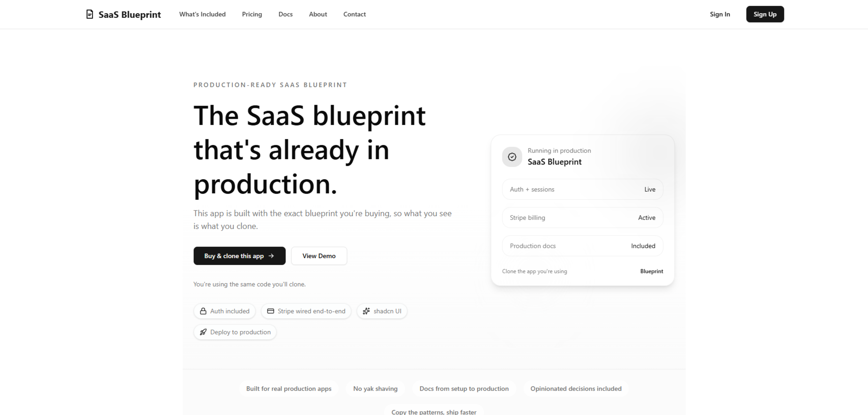Click the arrow icon in Buy & clone button
The height and width of the screenshot is (415, 868).
tap(271, 256)
